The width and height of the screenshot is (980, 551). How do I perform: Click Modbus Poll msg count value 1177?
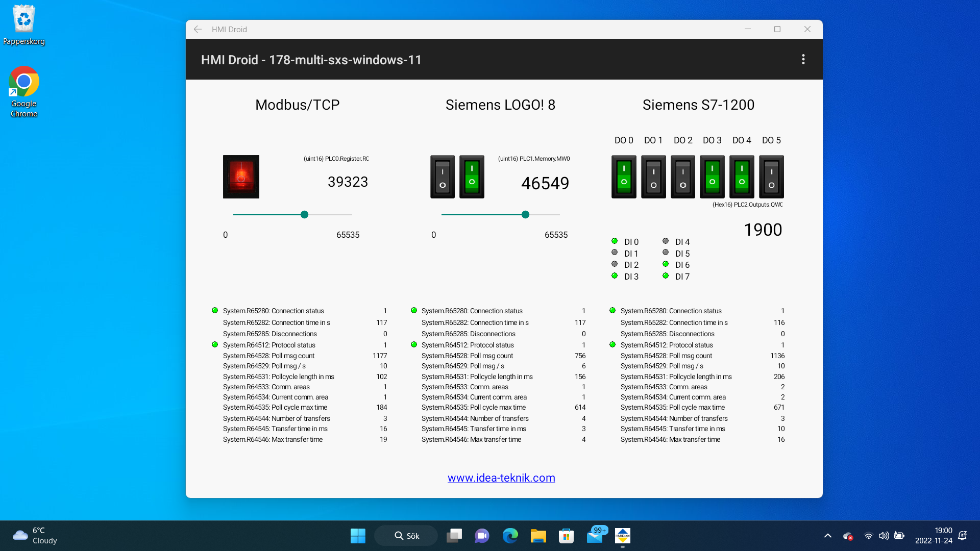pyautogui.click(x=380, y=356)
